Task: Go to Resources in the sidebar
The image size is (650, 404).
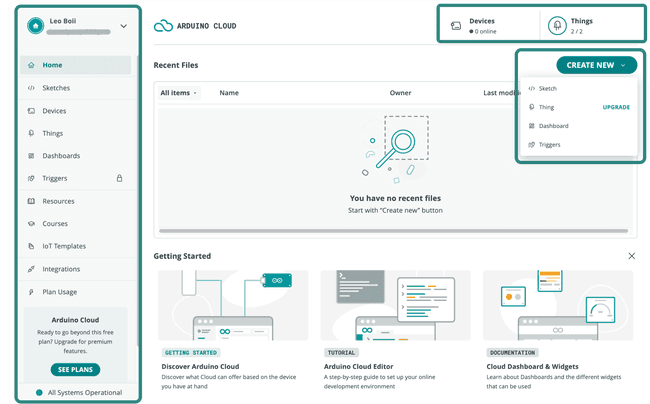Action: pyautogui.click(x=58, y=201)
